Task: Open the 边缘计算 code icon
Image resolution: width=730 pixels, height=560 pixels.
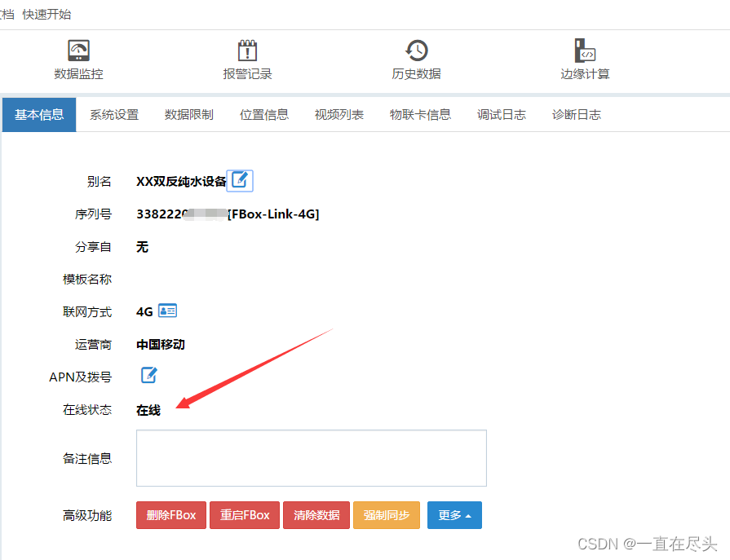Action: click(x=585, y=51)
